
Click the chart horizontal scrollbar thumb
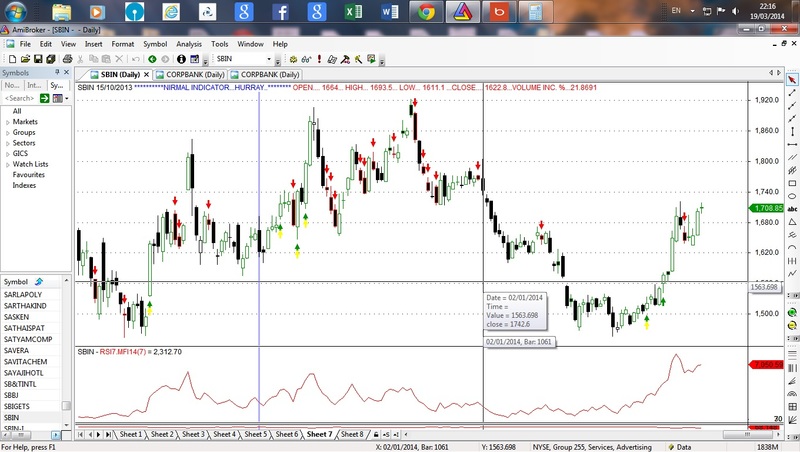coord(747,435)
